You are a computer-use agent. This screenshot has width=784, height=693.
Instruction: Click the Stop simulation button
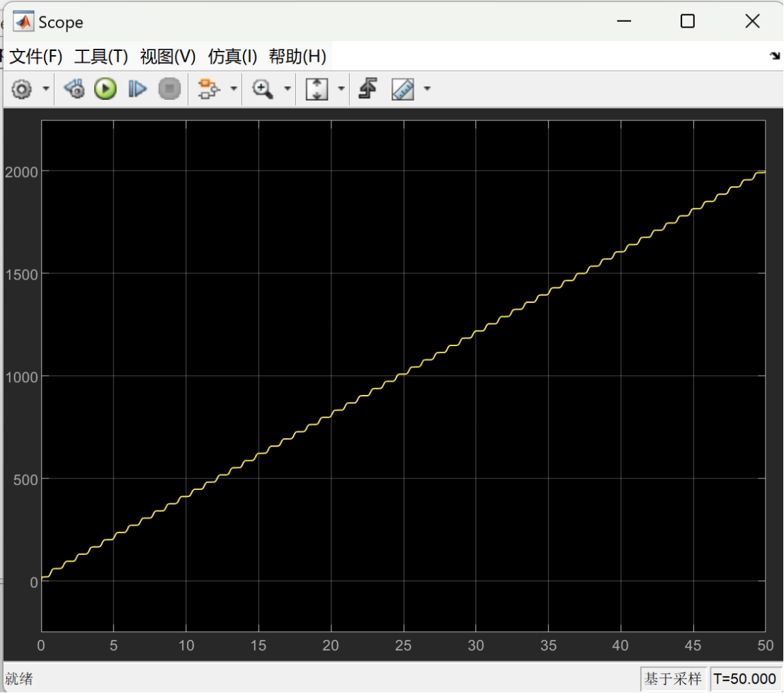[169, 89]
